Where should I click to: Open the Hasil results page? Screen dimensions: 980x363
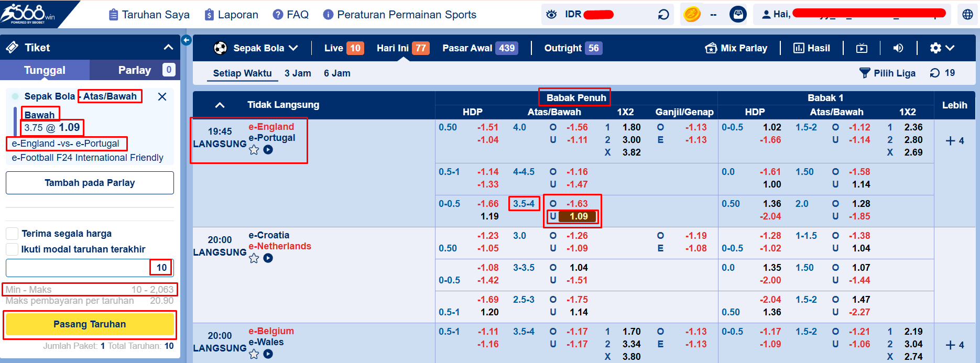coord(812,48)
